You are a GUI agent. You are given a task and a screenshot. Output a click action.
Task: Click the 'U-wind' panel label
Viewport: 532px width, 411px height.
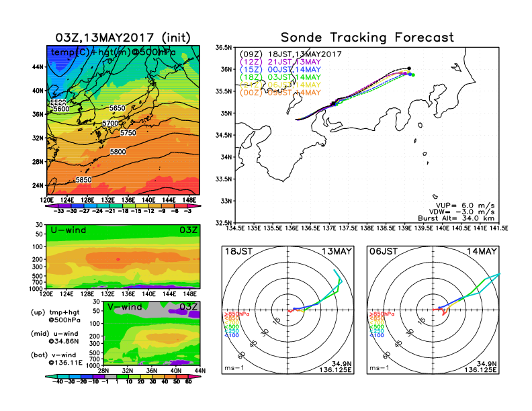pos(69,230)
